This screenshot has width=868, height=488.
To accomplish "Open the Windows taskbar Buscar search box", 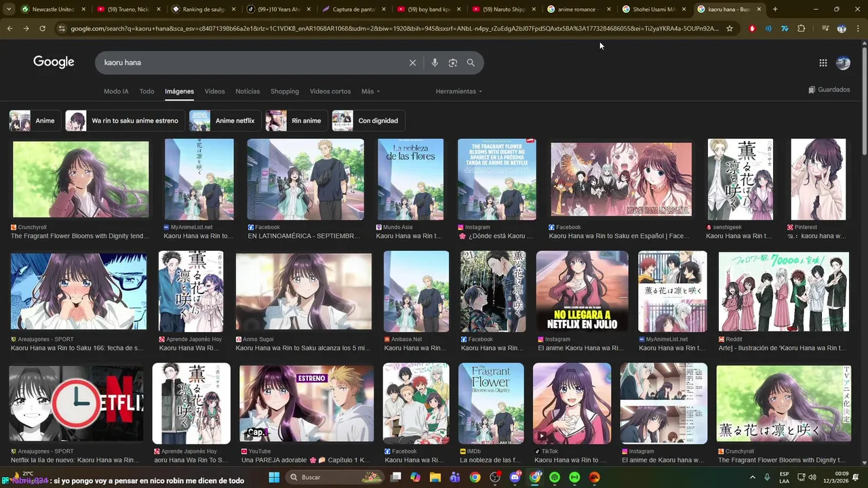I will [x=334, y=477].
